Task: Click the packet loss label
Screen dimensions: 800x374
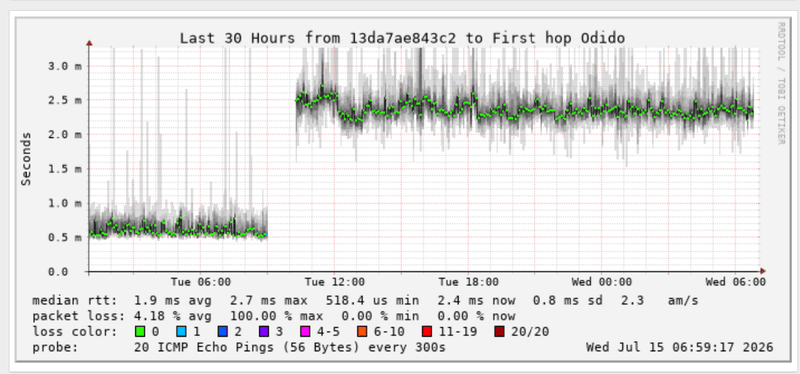Action: (79, 316)
